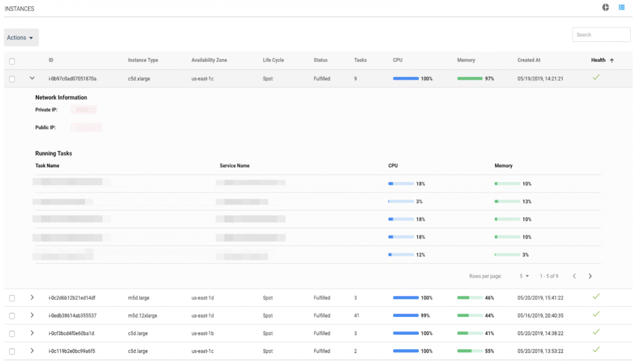635x364 pixels.
Task: Go to previous page of running tasks
Action: click(574, 276)
